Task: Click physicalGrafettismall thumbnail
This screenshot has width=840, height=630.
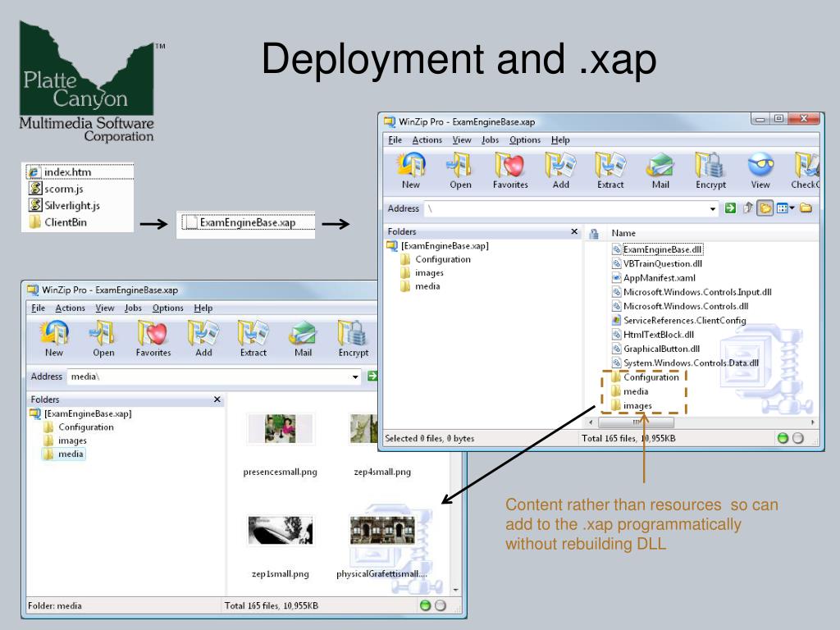Action: click(x=382, y=531)
